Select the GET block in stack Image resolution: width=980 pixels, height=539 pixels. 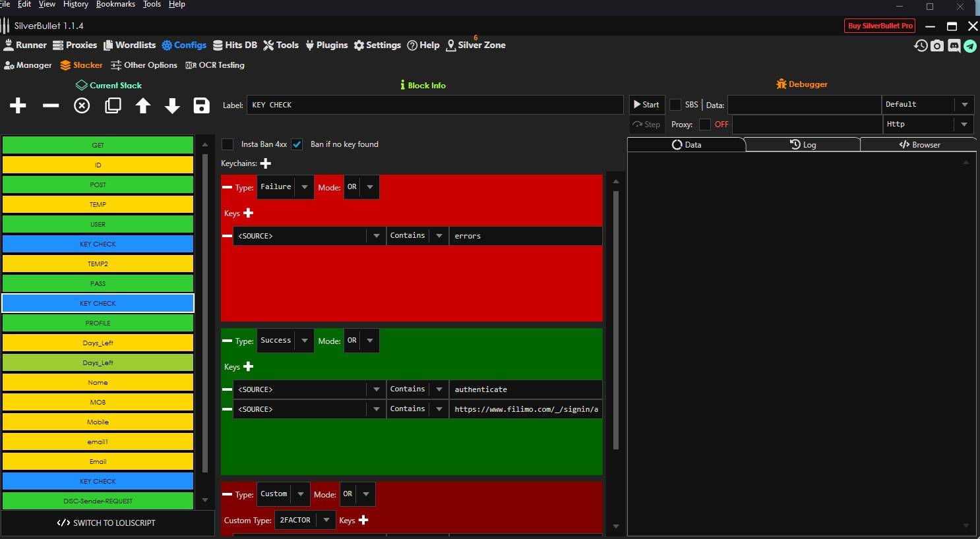point(98,145)
